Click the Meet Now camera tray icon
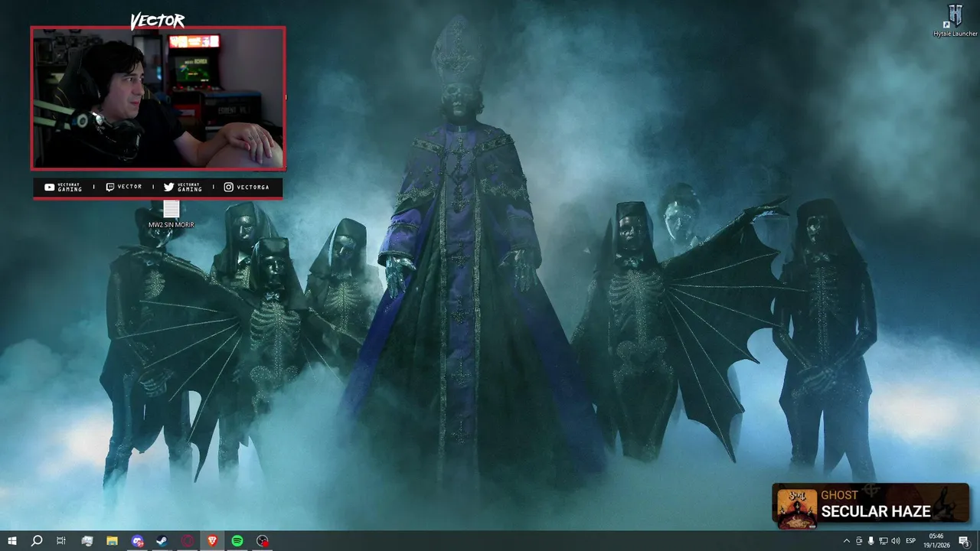 (858, 541)
